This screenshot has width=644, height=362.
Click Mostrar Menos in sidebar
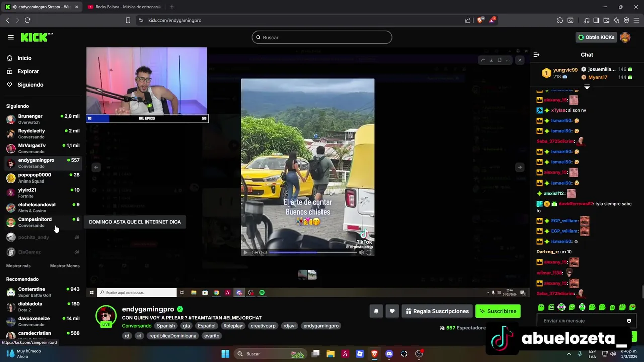pos(65,266)
